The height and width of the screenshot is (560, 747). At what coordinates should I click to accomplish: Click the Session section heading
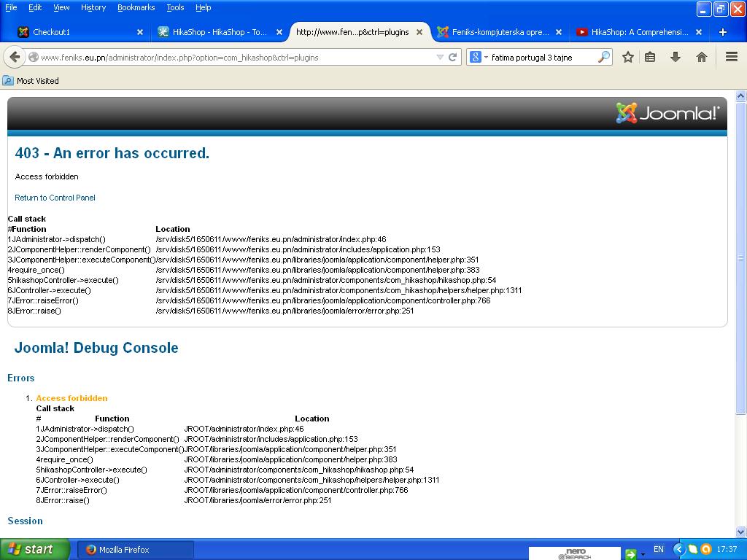26,521
